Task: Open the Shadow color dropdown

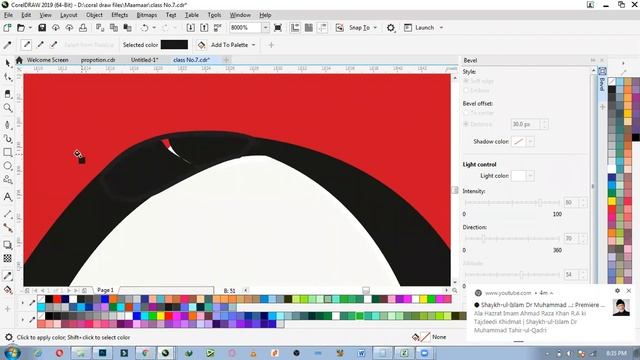Action: 530,142
